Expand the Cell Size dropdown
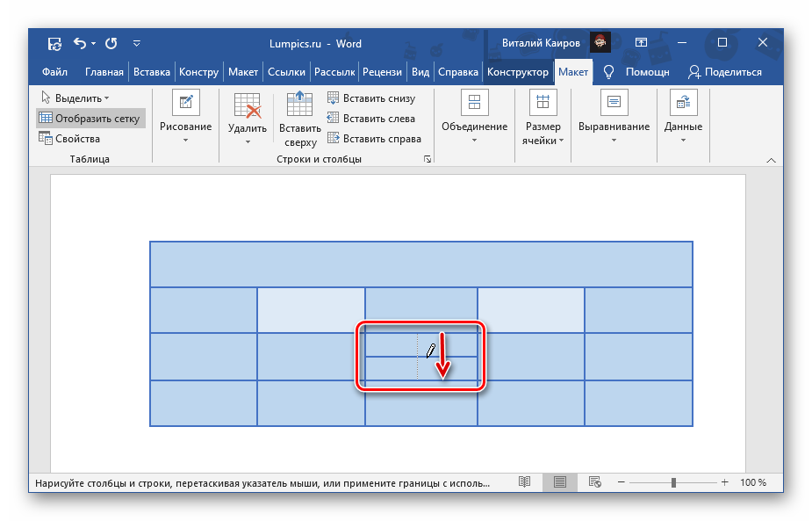This screenshot has height=521, width=812. click(543, 119)
